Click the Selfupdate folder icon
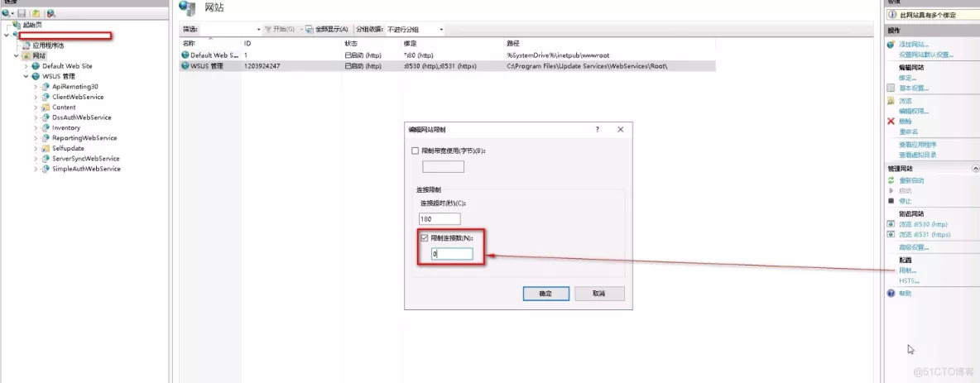This screenshot has height=383, width=980. (46, 148)
